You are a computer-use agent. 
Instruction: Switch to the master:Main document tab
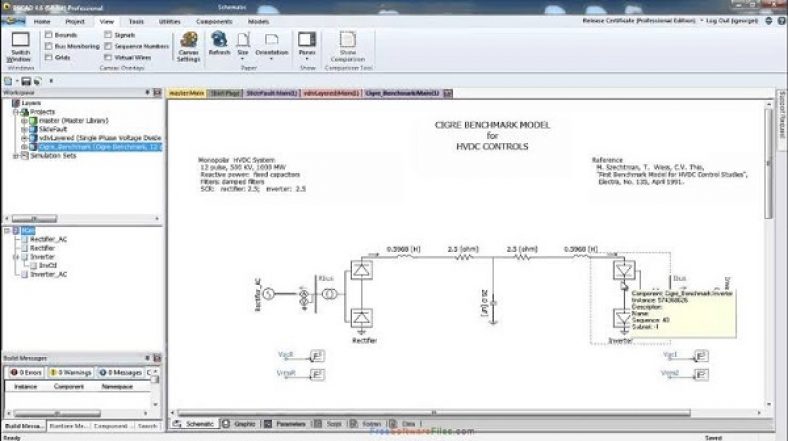tap(186, 93)
